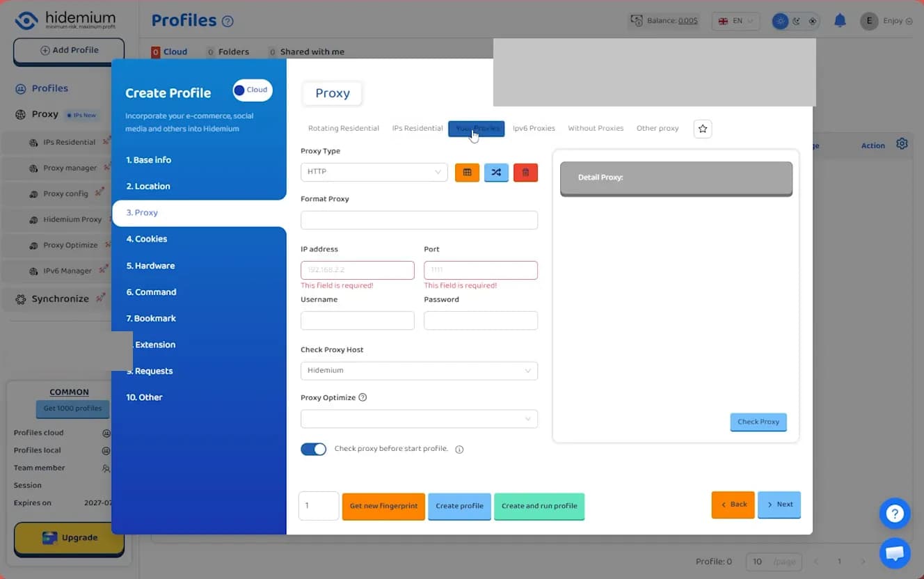Viewport: 924px width, 579px height.
Task: Click the blue shuffle icon button
Action: pos(496,172)
